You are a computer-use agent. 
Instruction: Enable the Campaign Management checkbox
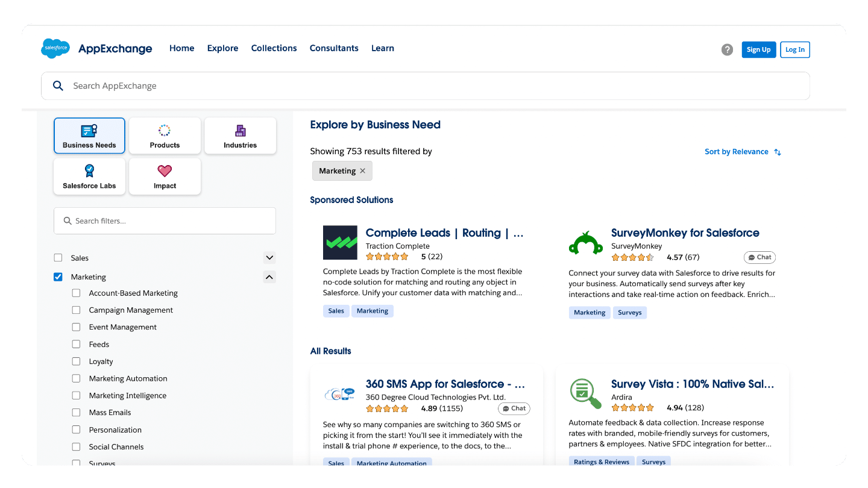pyautogui.click(x=76, y=310)
